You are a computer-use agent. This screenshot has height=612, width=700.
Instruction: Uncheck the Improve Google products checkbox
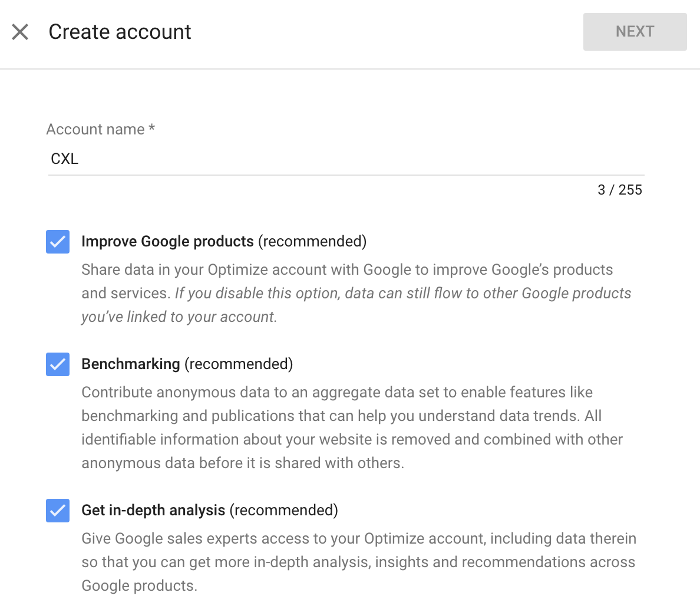[x=58, y=242]
